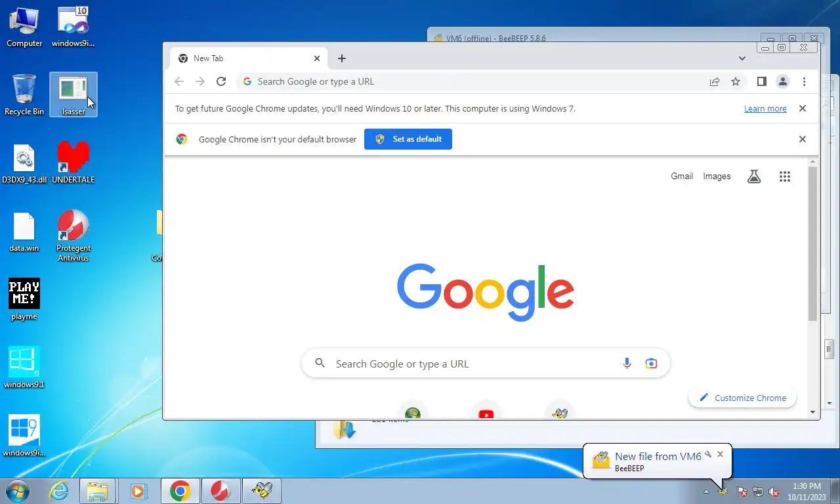The height and width of the screenshot is (504, 840).
Task: Open the Windows Start button
Action: click(16, 491)
